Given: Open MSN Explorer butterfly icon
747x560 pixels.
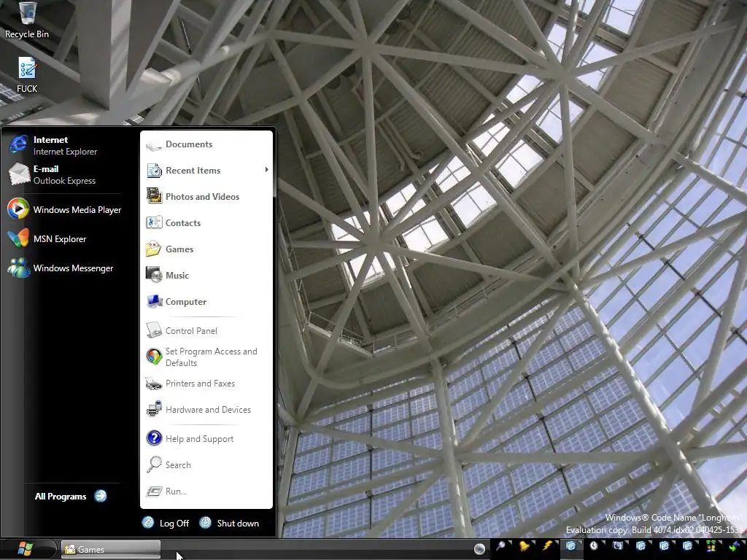Looking at the screenshot, I should [18, 238].
